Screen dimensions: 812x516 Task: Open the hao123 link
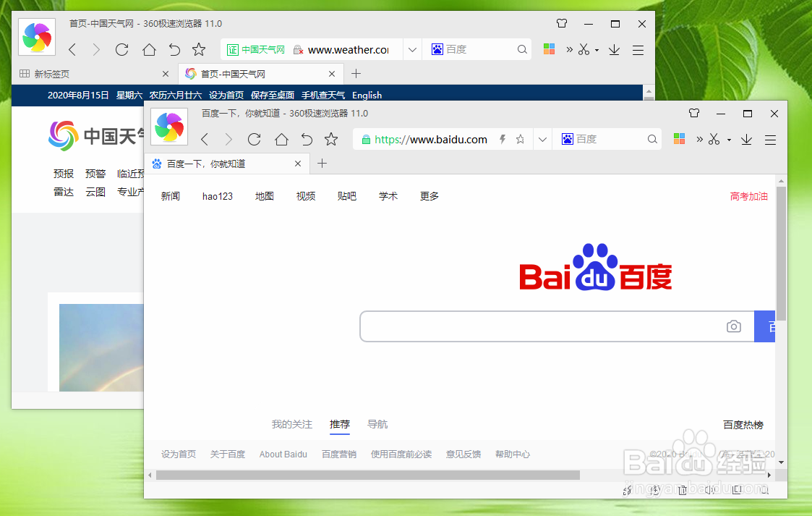[217, 195]
